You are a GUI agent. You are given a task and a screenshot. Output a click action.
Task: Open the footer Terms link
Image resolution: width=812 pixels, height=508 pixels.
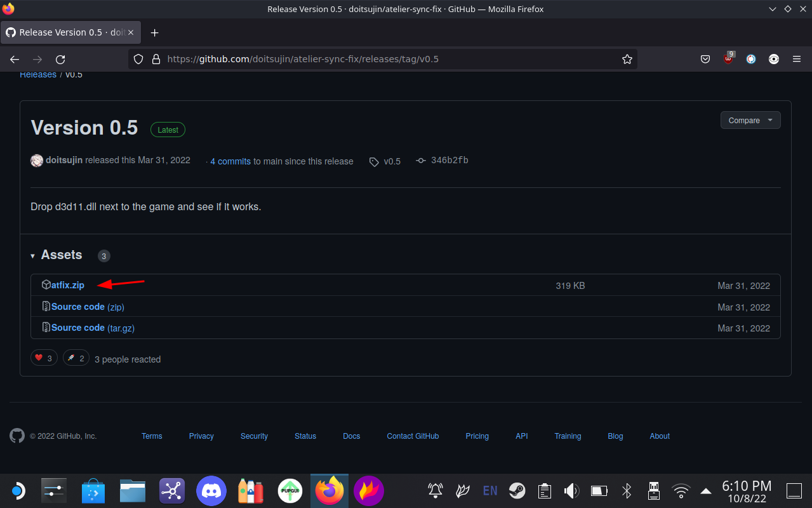point(152,436)
